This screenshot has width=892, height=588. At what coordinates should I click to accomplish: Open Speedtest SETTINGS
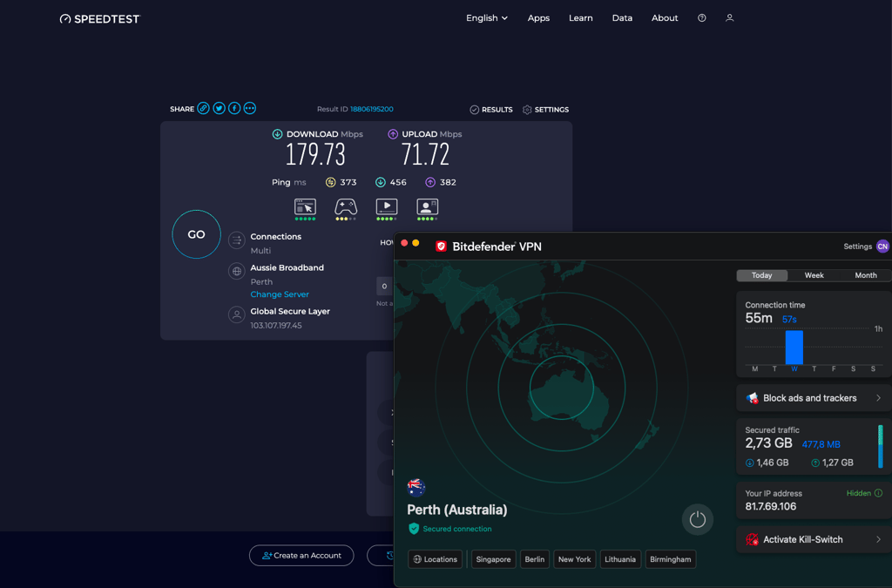[x=545, y=110]
